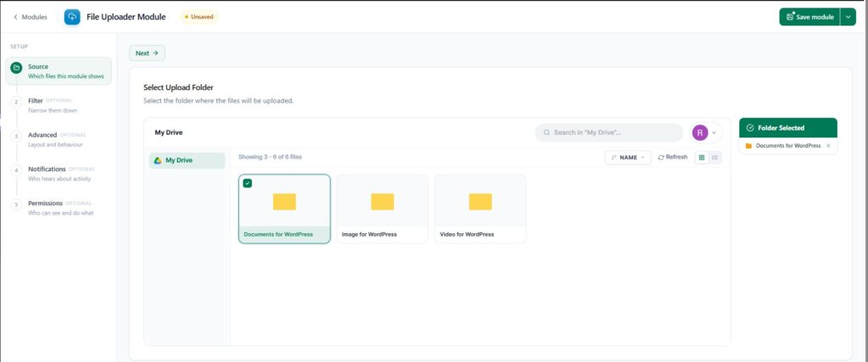Focus the Search in My Drive field
This screenshot has width=868, height=362.
[609, 133]
